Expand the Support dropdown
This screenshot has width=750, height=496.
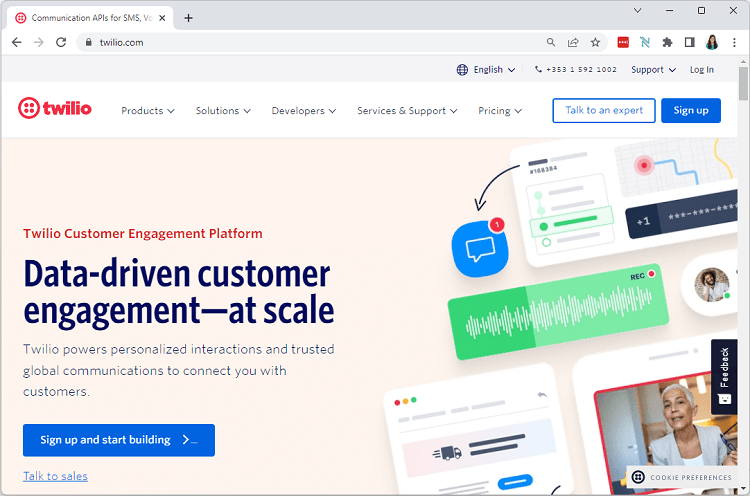(x=653, y=70)
